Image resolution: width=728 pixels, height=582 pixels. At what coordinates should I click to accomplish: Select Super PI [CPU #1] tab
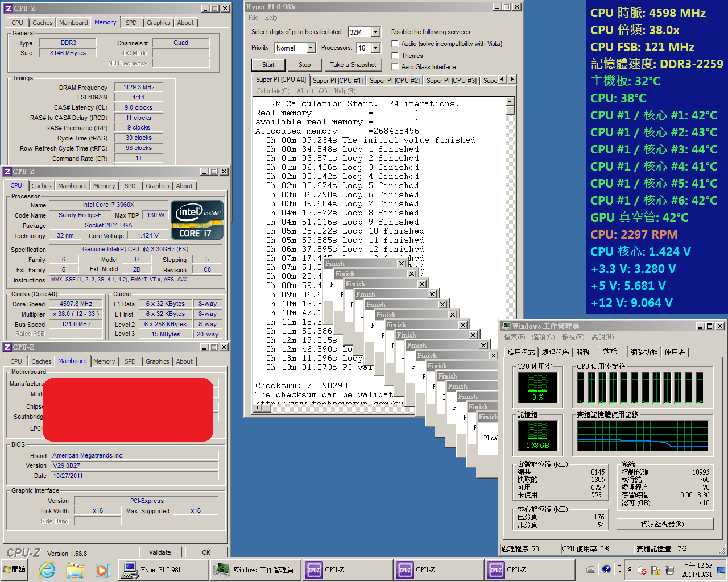(337, 81)
